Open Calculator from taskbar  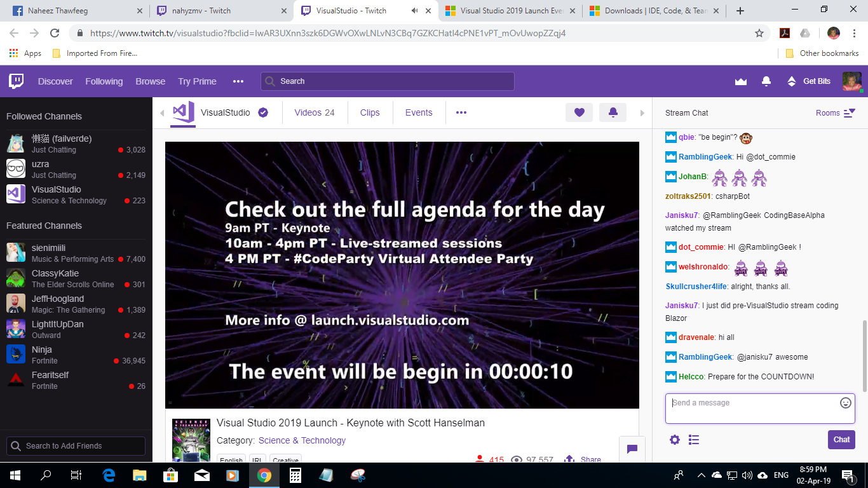[x=295, y=475]
